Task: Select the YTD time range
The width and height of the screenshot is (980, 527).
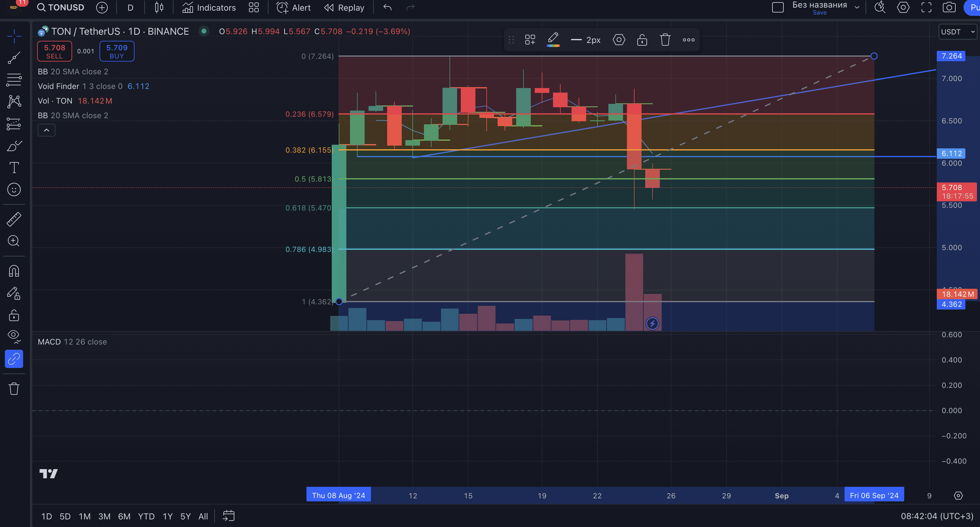Action: (146, 516)
